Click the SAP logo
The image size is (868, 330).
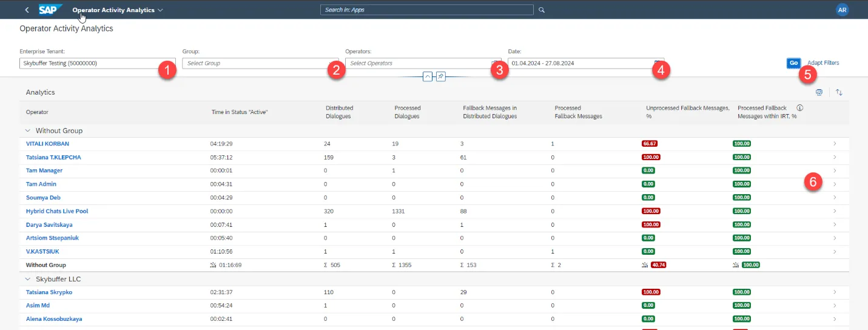(x=50, y=10)
